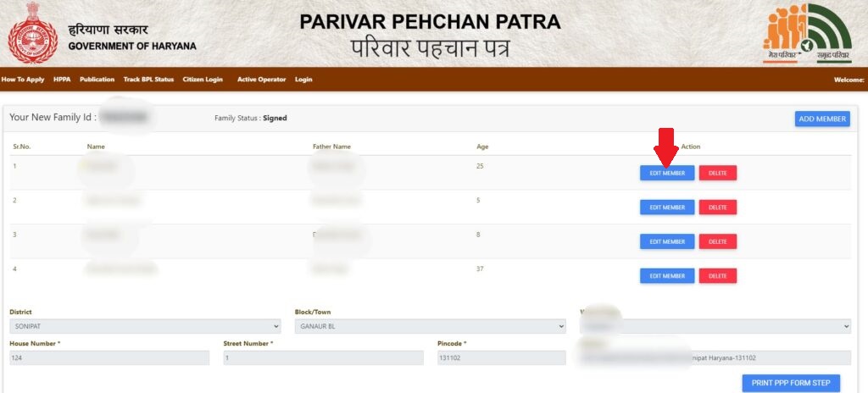Click the age value 37

click(480, 269)
